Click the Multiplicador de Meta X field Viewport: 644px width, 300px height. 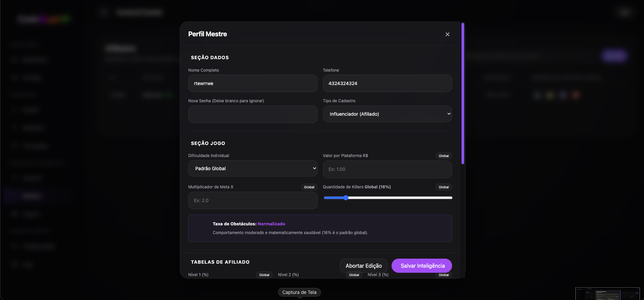(253, 200)
